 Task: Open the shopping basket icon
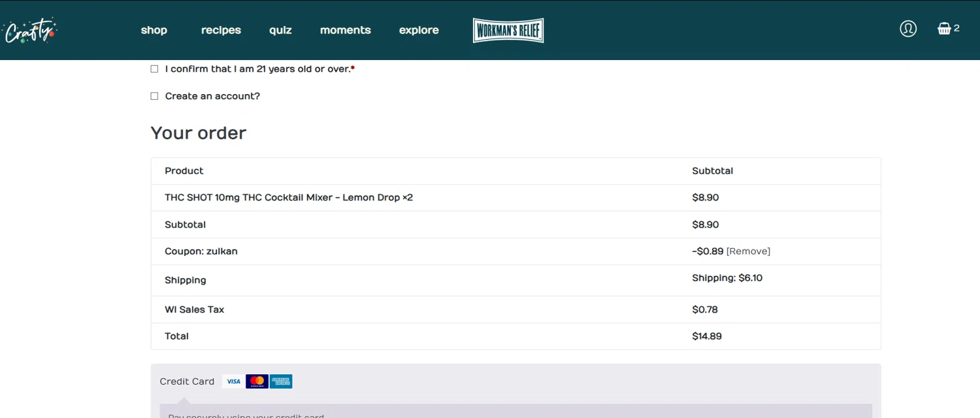coord(944,29)
